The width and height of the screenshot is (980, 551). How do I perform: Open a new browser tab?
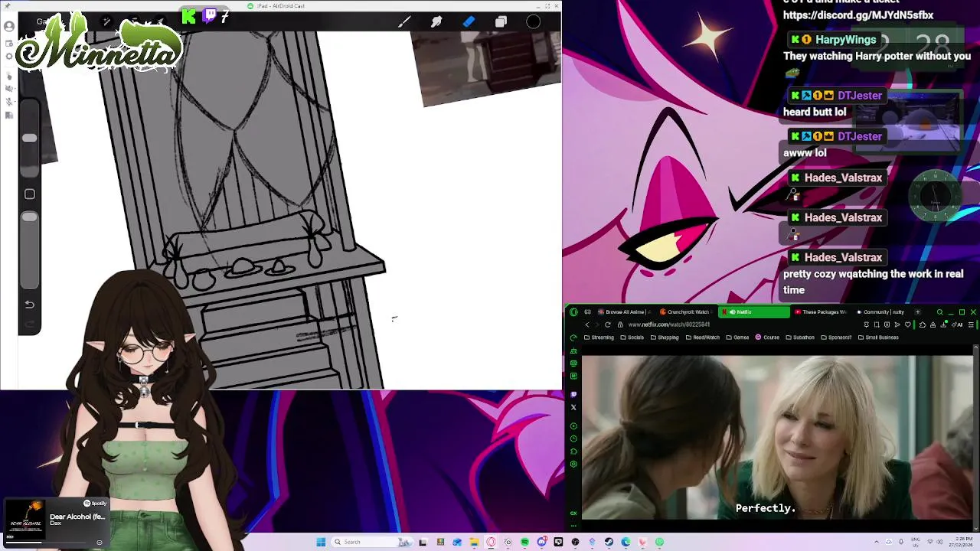(x=918, y=311)
